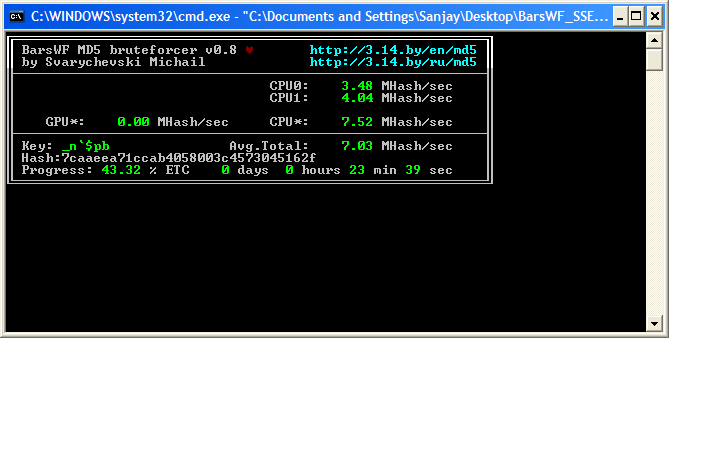Minimize the cmd.exe window

[620, 17]
